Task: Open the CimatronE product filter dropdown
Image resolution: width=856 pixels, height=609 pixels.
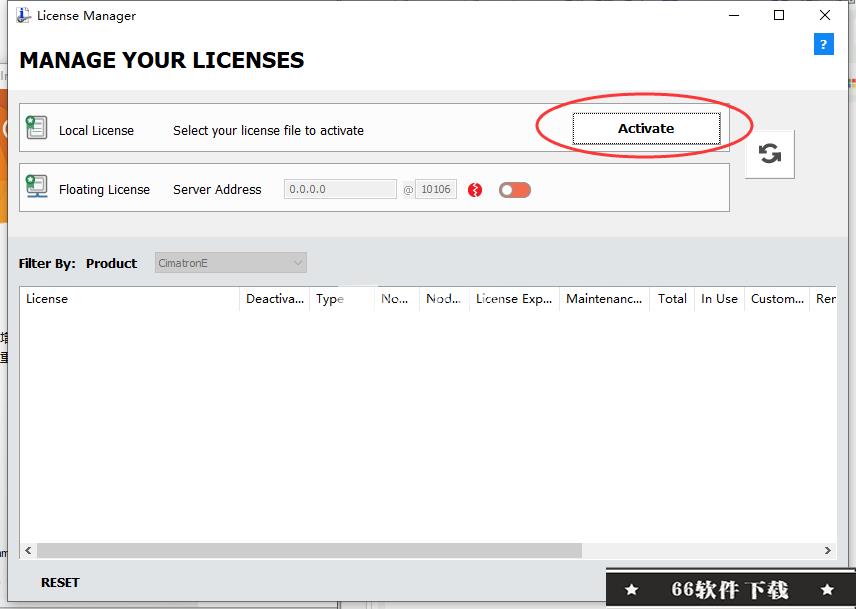Action: point(230,263)
